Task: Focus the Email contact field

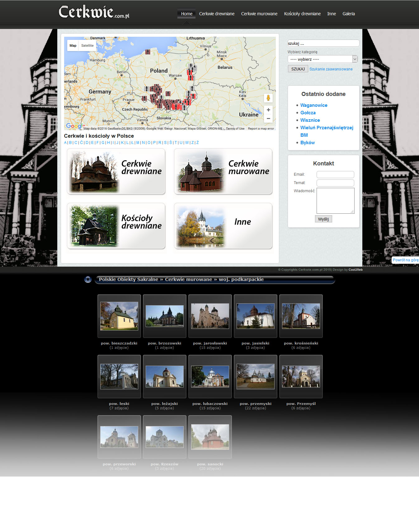Action: [335, 174]
